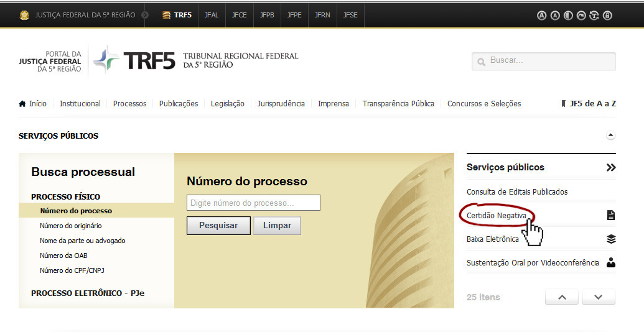Click the magnifying glass search icon
Viewport: 644px width, 332px height.
point(482,62)
